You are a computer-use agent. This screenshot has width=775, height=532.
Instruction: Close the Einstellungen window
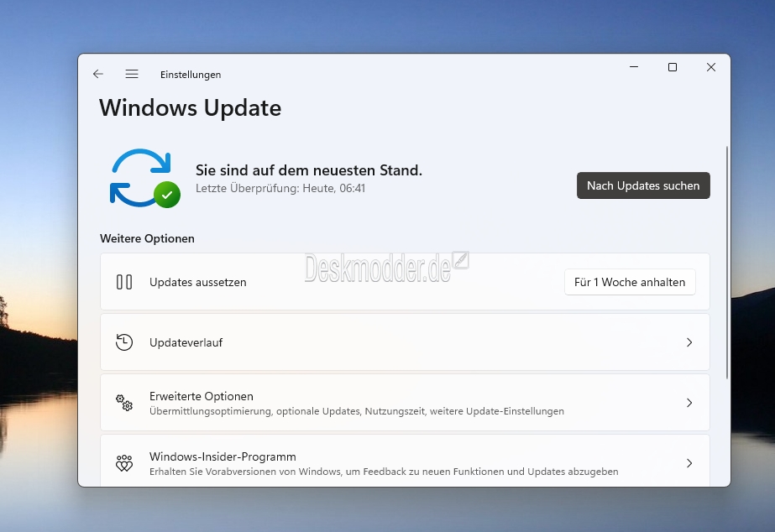(710, 66)
